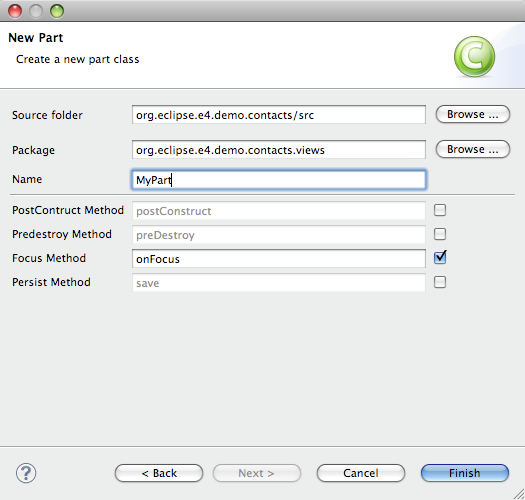Click the postConstruct method field
Image resolution: width=525 pixels, height=500 pixels.
click(279, 211)
